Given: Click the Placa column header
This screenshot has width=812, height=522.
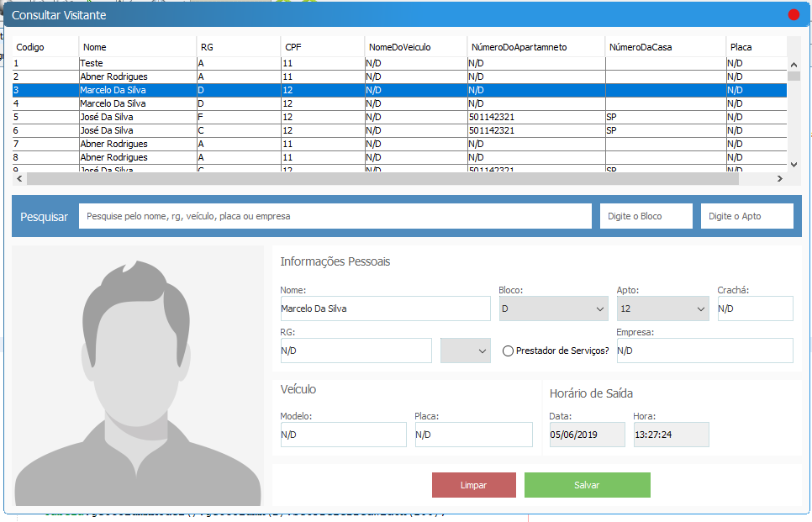Looking at the screenshot, I should [x=755, y=47].
